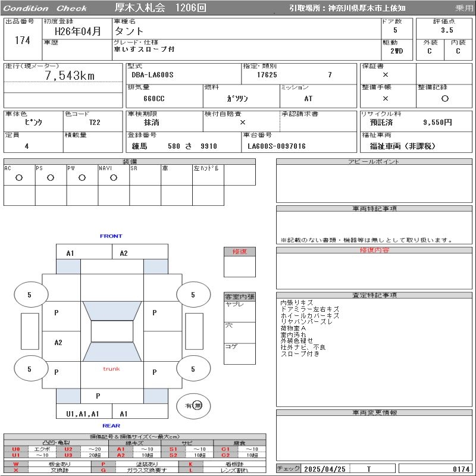Click the pickup location "神奈川県厚木市上依知"

click(x=367, y=8)
